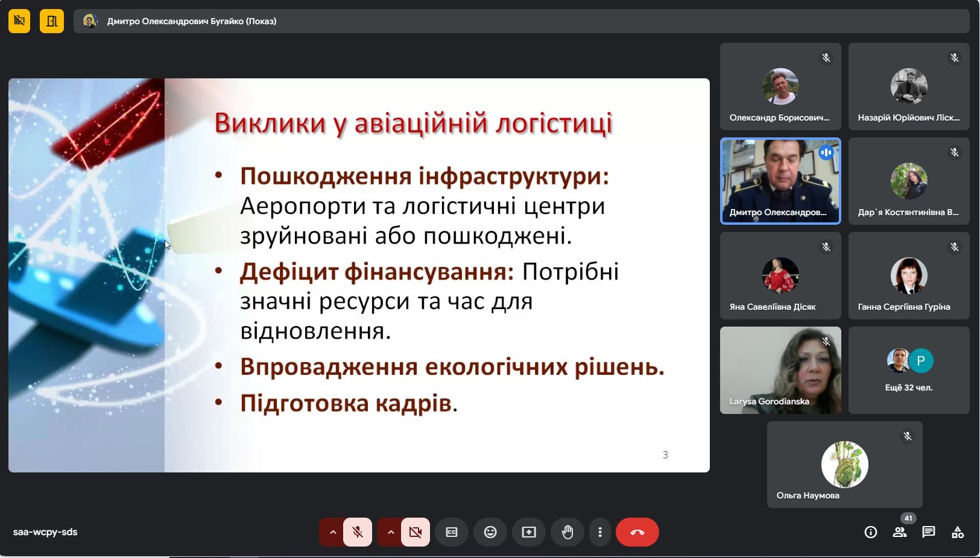Open meeting details info icon
The width and height of the screenshot is (980, 558).
tap(870, 532)
